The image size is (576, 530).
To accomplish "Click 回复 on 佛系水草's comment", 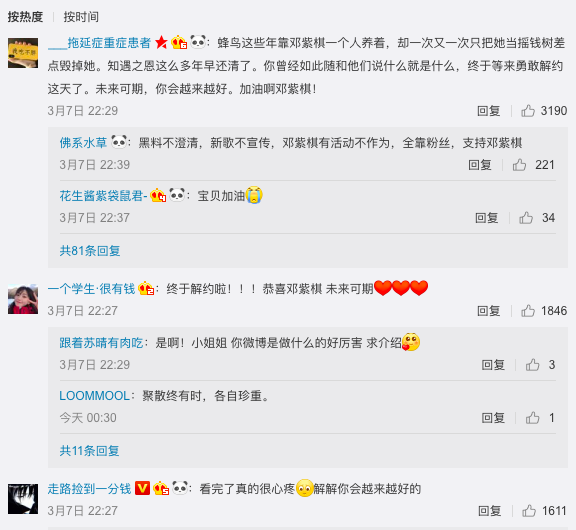I will (480, 165).
